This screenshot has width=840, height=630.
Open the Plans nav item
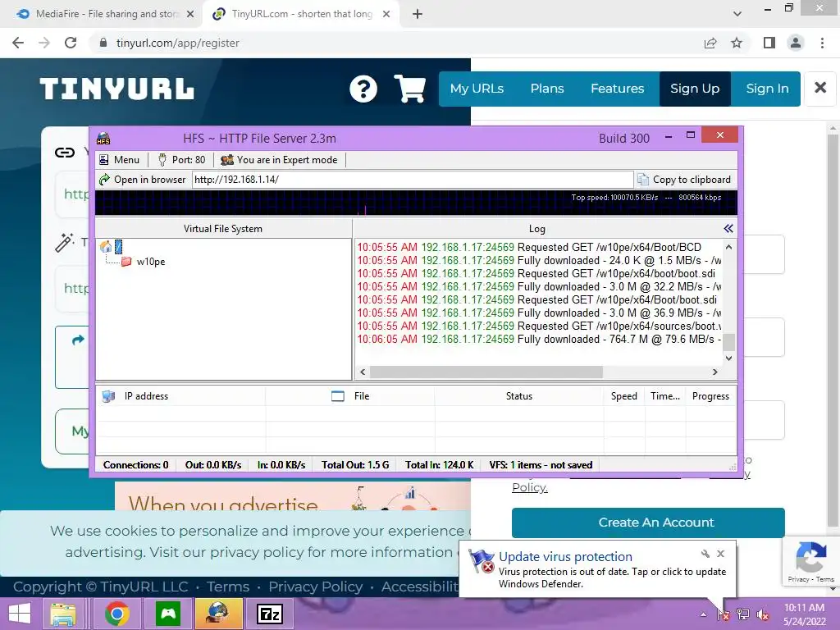[547, 89]
